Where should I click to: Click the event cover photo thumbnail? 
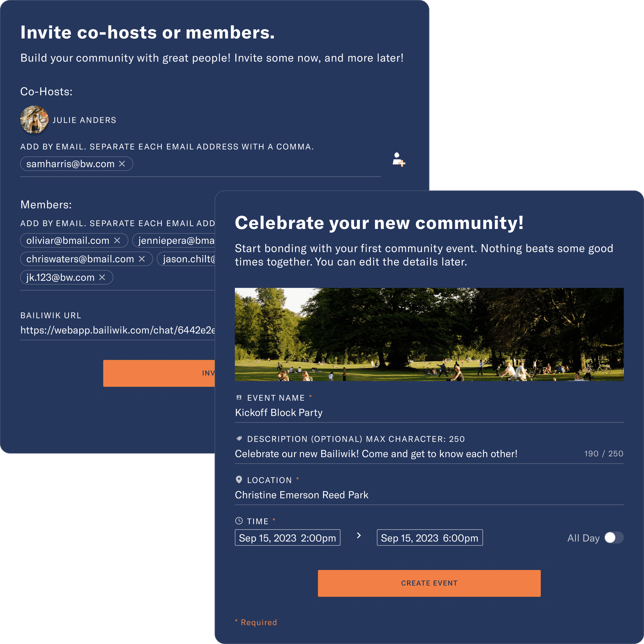429,334
